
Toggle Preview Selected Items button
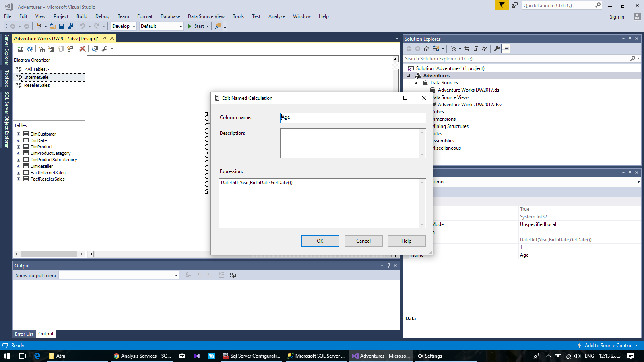pos(506,49)
